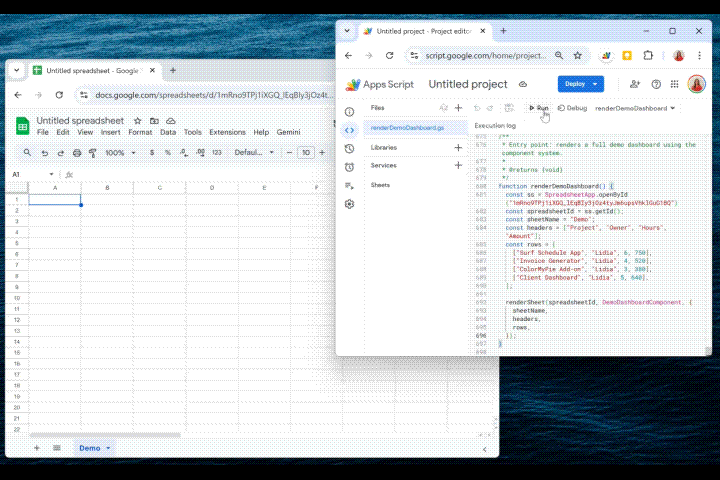
Task: Open the 100% zoom dropdown in Sheets
Action: point(120,153)
